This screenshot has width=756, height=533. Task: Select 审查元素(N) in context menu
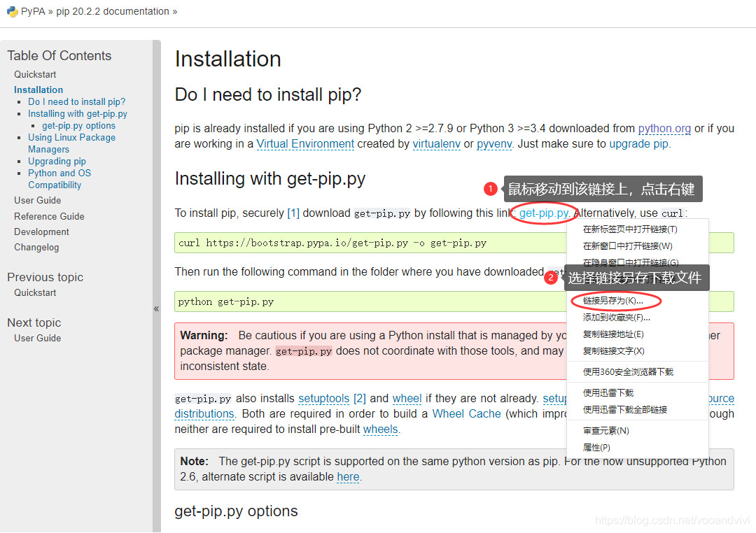(x=605, y=431)
